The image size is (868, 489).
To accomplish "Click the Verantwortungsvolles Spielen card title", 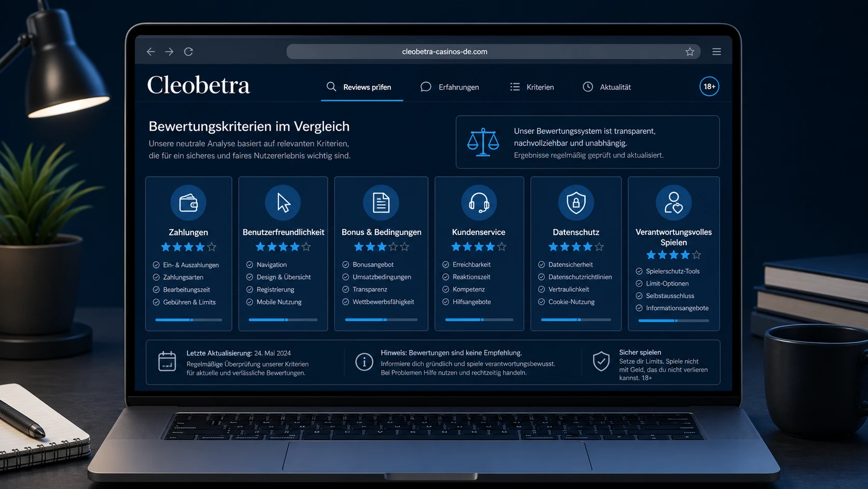I will (x=674, y=237).
